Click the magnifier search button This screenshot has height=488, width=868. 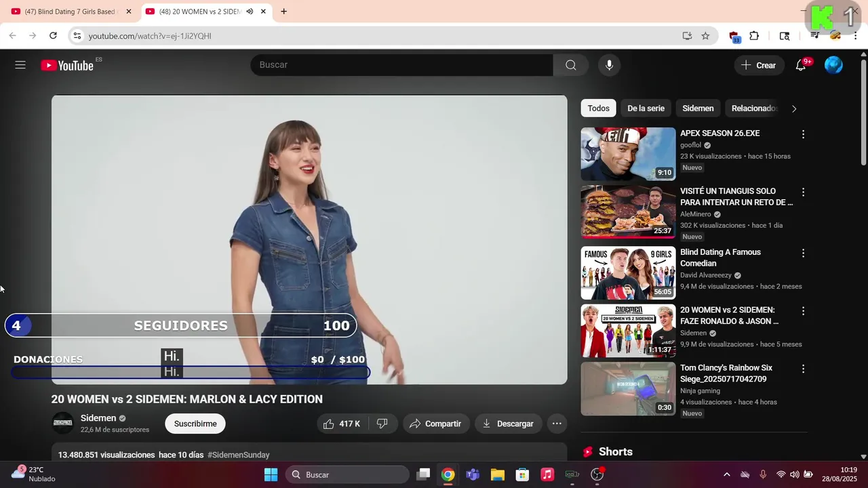571,65
